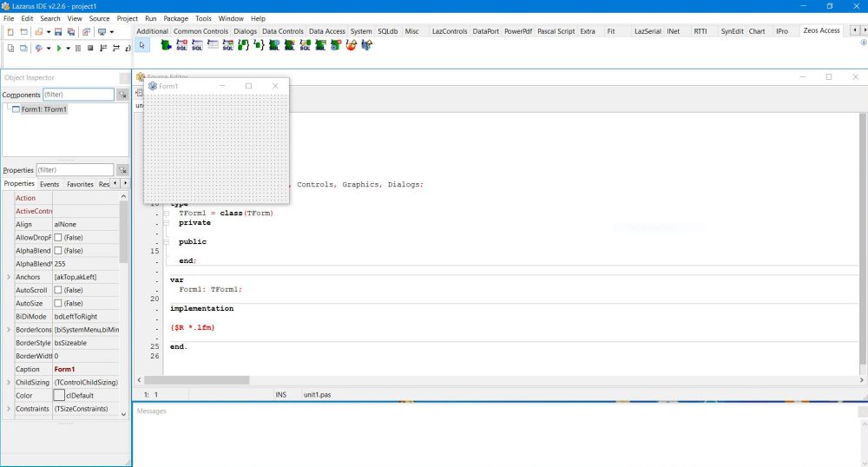868x467 pixels.
Task: Select the last Zeos palette component icon
Action: [366, 45]
